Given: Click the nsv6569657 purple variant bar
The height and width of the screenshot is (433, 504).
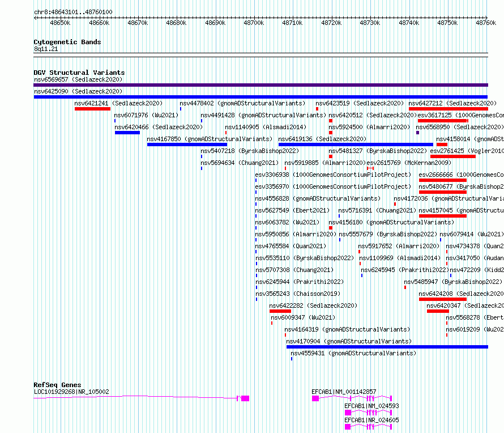Looking at the screenshot, I should pos(260,85).
